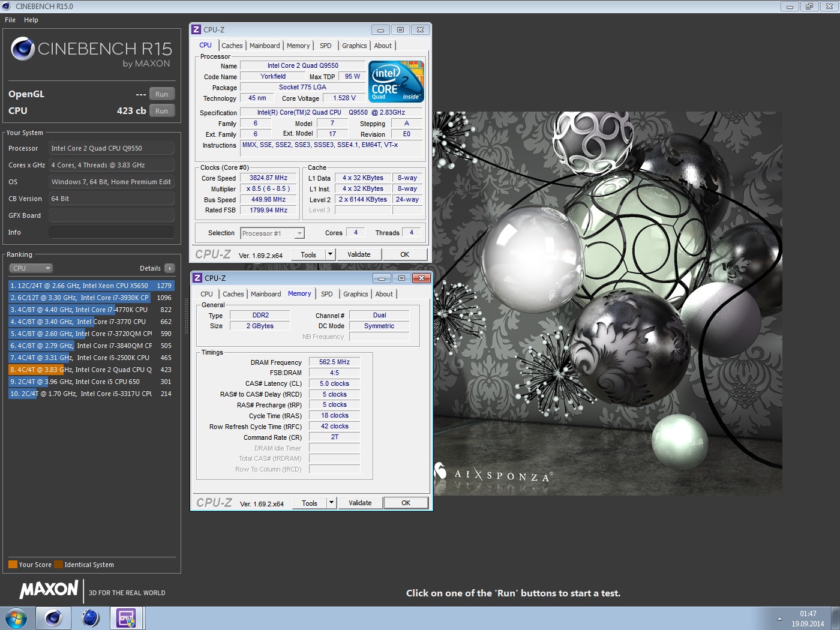This screenshot has height=630, width=840.
Task: Click the OS field showing Windows 7
Action: (112, 182)
